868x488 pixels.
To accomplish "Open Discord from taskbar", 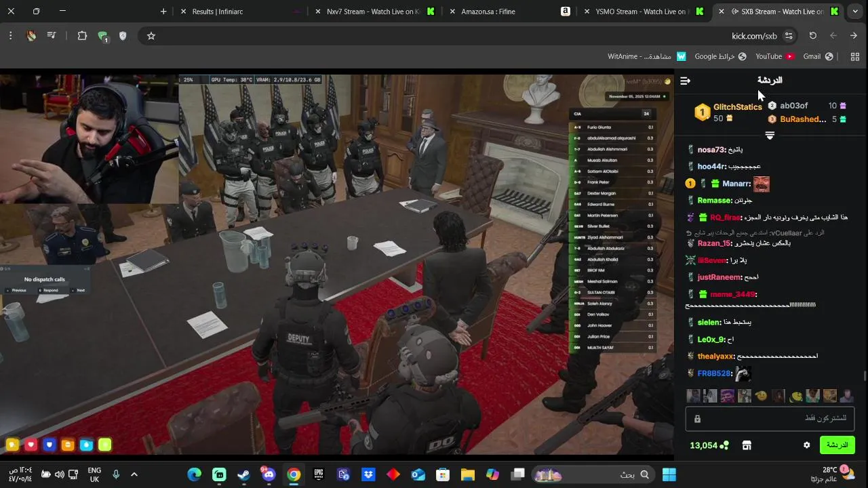I will click(x=269, y=474).
